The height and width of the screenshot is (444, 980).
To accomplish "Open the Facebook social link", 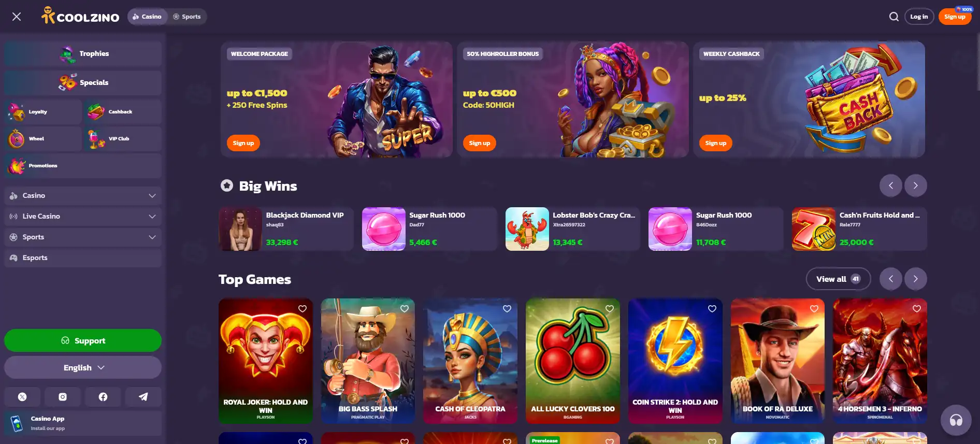I will [x=103, y=397].
